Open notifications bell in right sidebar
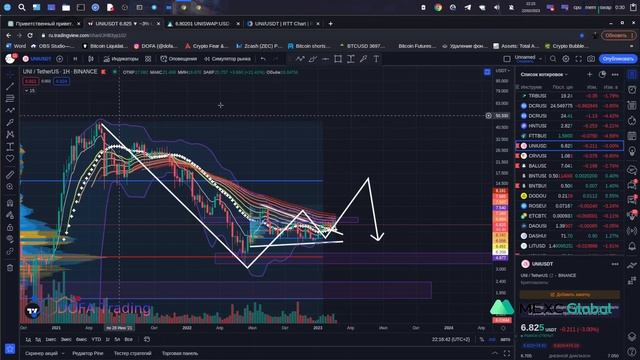 (632, 246)
